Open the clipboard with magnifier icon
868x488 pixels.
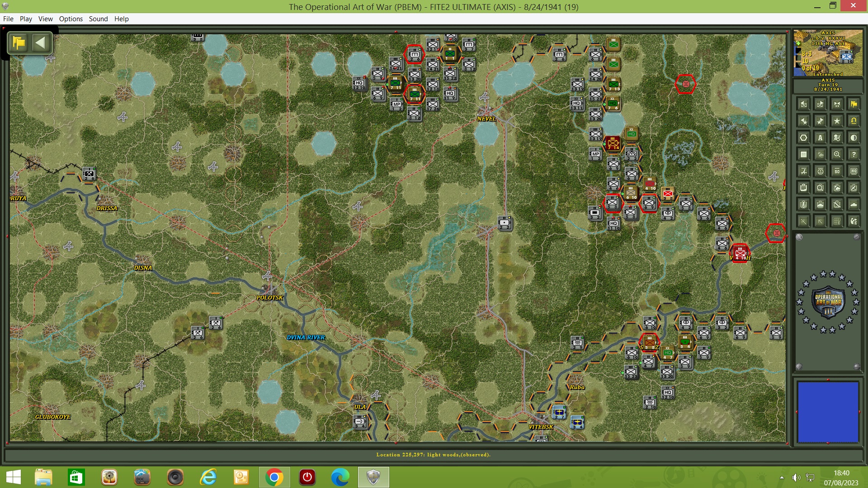[820, 188]
